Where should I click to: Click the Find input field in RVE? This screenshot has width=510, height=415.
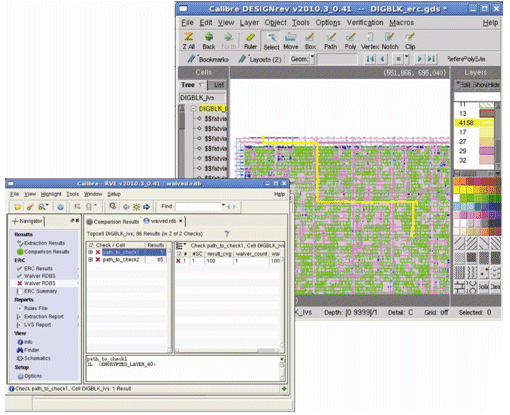[x=198, y=207]
